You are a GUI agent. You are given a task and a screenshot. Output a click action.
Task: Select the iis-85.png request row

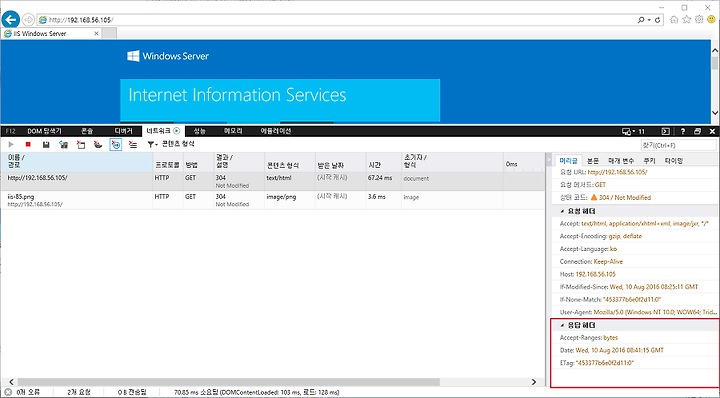272,200
